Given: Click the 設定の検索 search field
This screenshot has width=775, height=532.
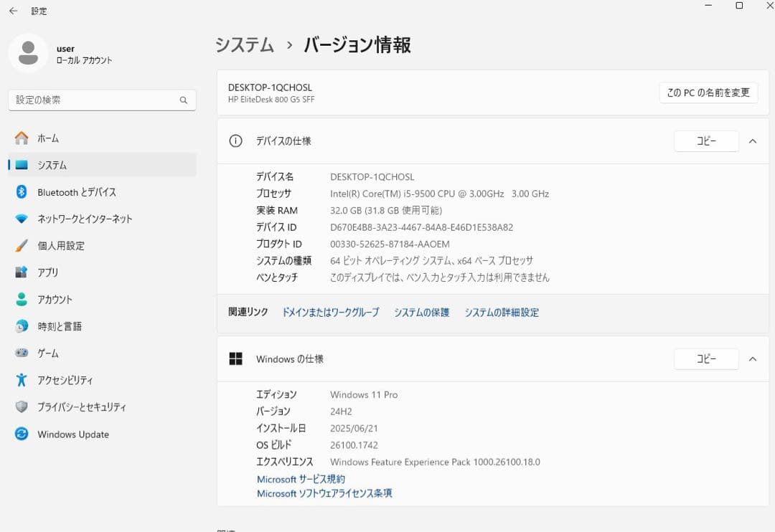Looking at the screenshot, I should [101, 100].
